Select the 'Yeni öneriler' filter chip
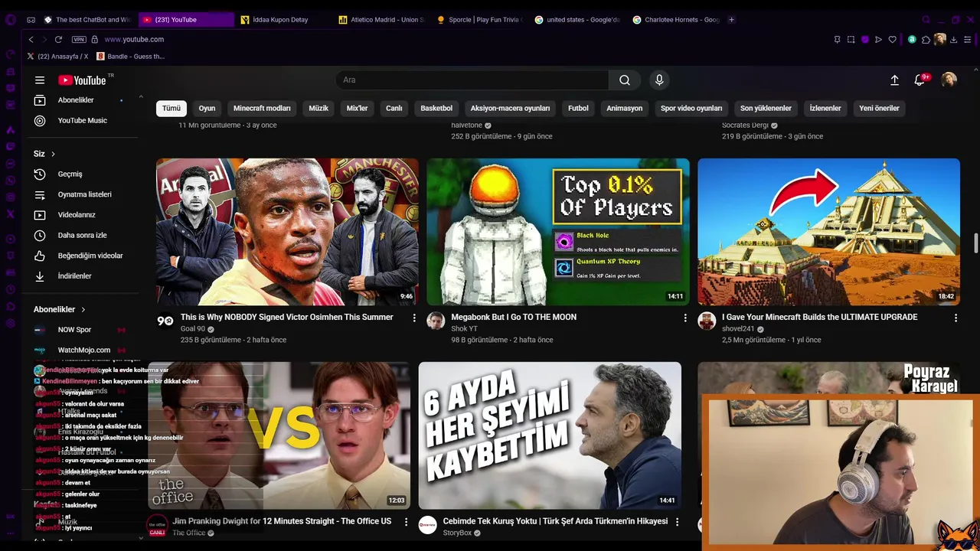 [x=879, y=108]
